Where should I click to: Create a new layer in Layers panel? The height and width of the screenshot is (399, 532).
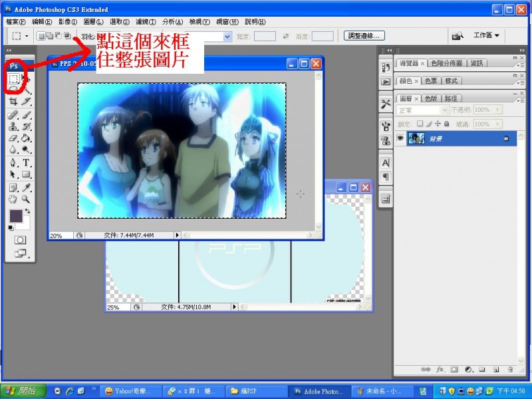coord(495,370)
